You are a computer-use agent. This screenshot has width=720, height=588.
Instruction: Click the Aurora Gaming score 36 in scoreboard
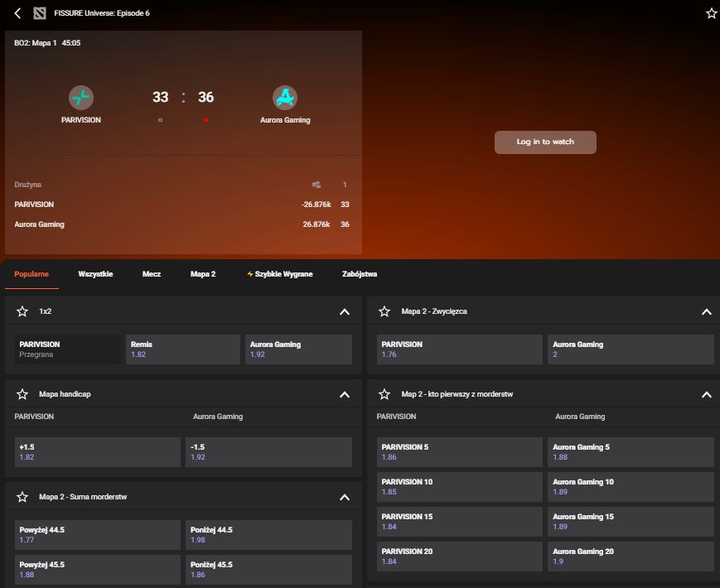click(x=205, y=98)
